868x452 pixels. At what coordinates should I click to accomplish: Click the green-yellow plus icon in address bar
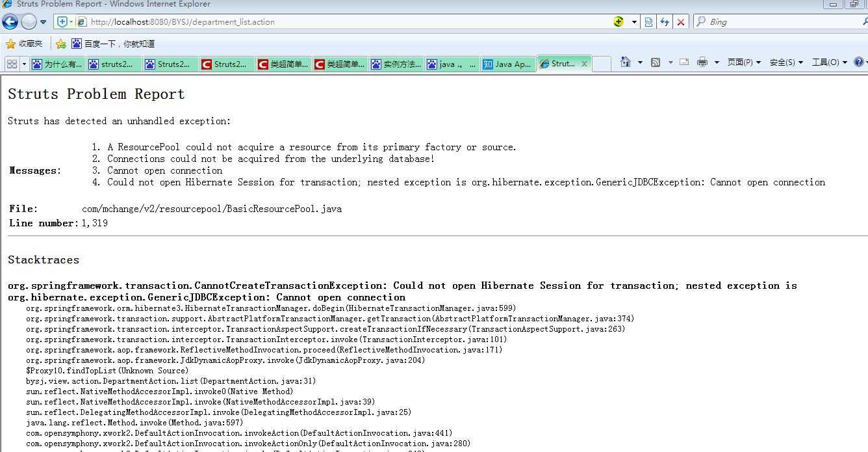coord(619,21)
